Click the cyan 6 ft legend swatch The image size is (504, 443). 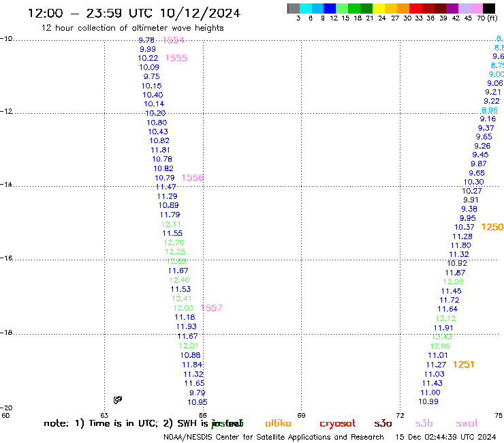[x=305, y=8]
